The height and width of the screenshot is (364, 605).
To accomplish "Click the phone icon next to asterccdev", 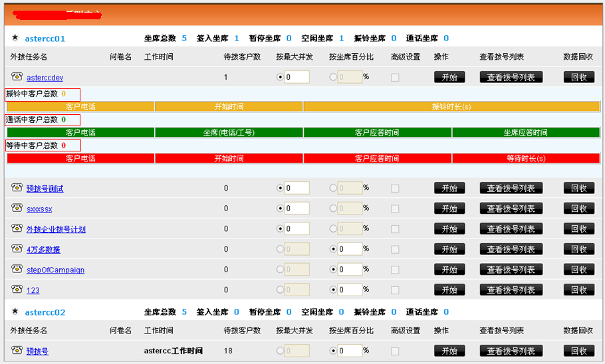I will 17,76.
